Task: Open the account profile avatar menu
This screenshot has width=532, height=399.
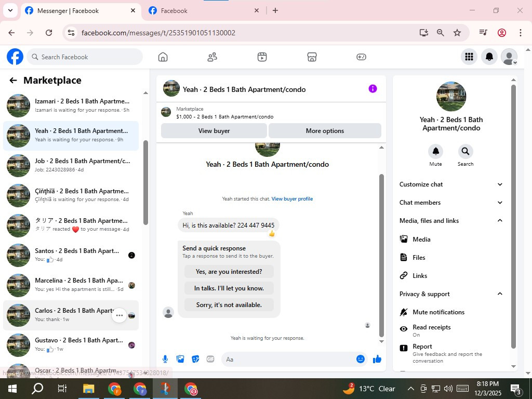Action: (x=509, y=57)
